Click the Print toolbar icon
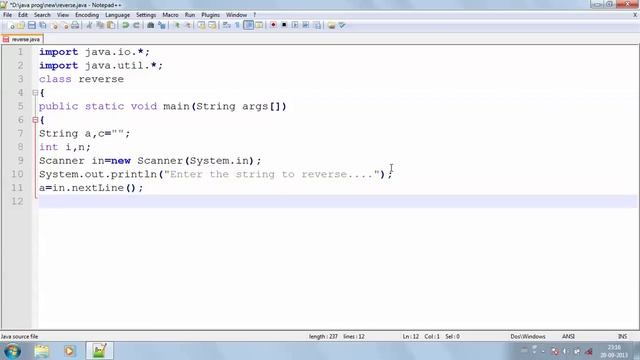Viewport: 640px width, 360px height. coord(75,25)
